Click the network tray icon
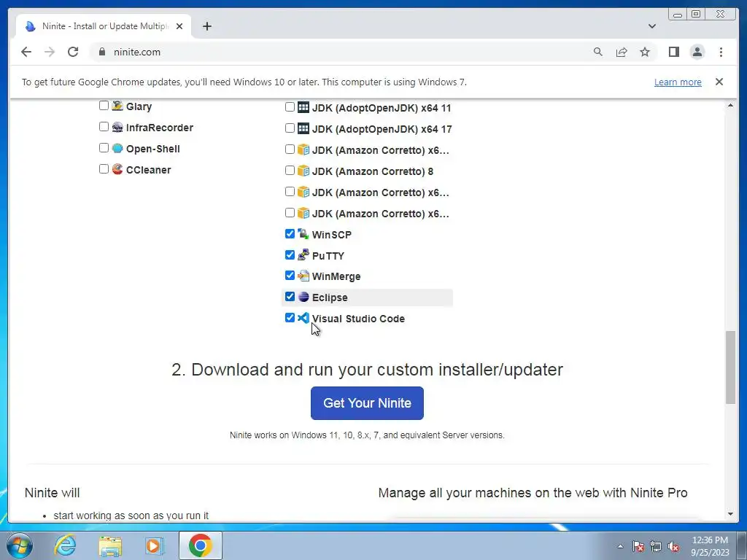 point(656,547)
